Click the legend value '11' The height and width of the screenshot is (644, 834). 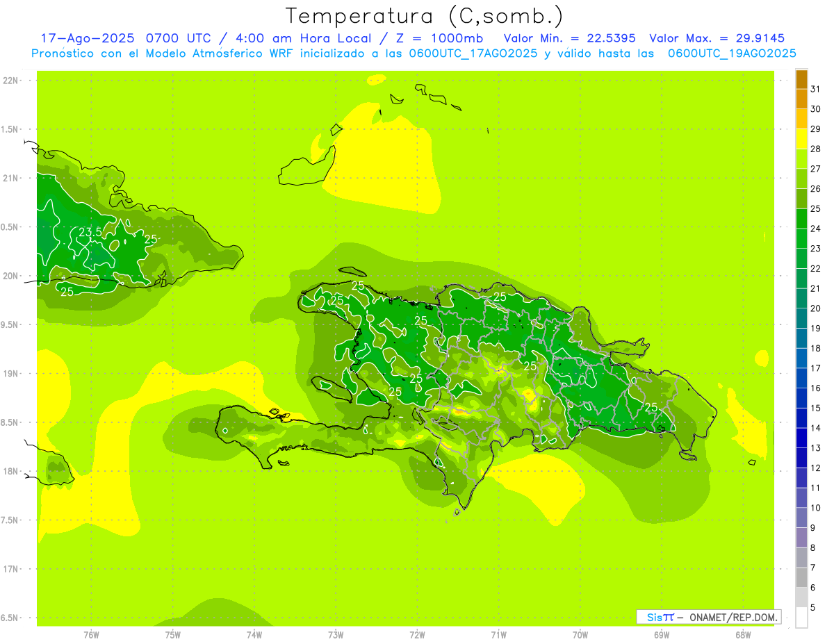(816, 488)
